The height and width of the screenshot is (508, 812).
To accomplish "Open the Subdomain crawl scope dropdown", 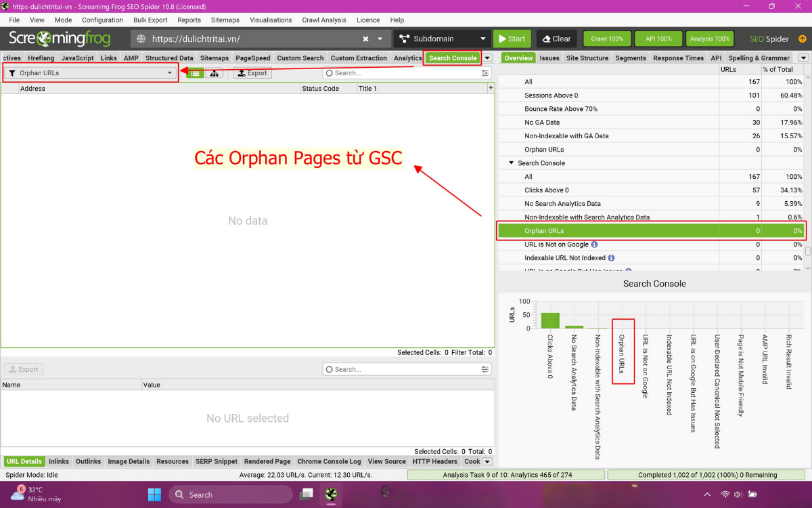I will (482, 39).
